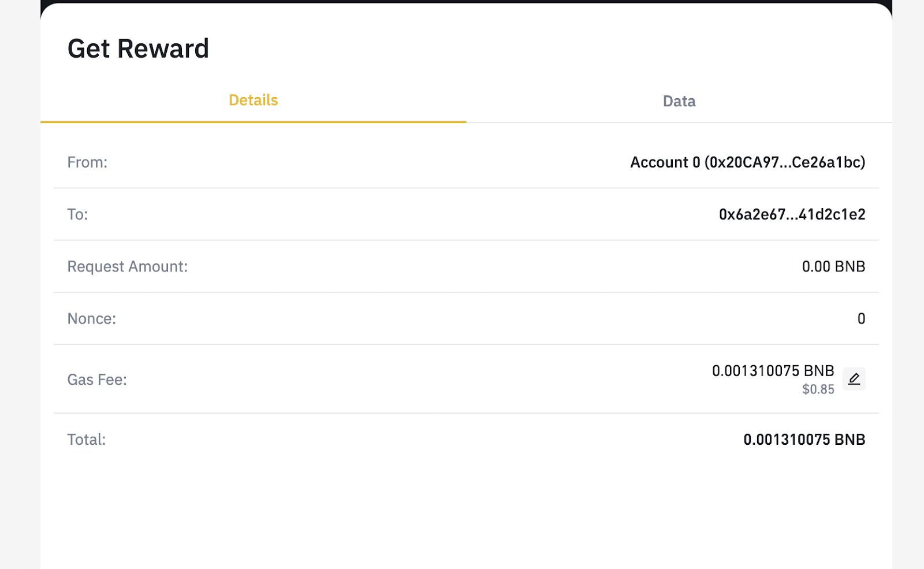924x569 pixels.
Task: Click the pencil icon to edit gas fee
Action: 854,379
